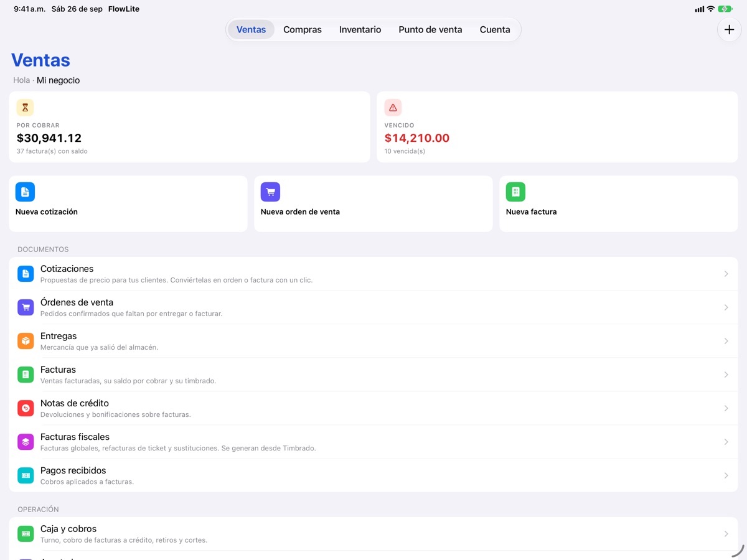Click the '10 vencida(s)' text
The image size is (747, 560).
click(x=405, y=151)
